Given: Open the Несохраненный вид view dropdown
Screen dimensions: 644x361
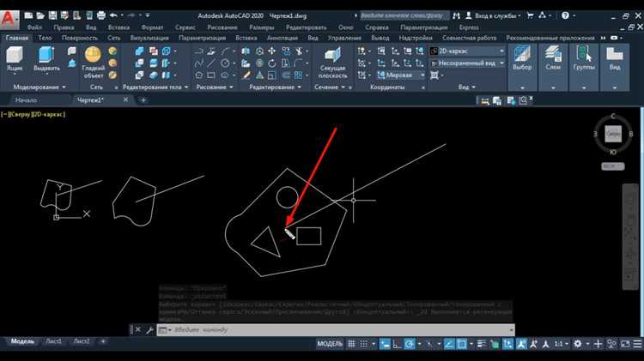Looking at the screenshot, I should [x=467, y=63].
